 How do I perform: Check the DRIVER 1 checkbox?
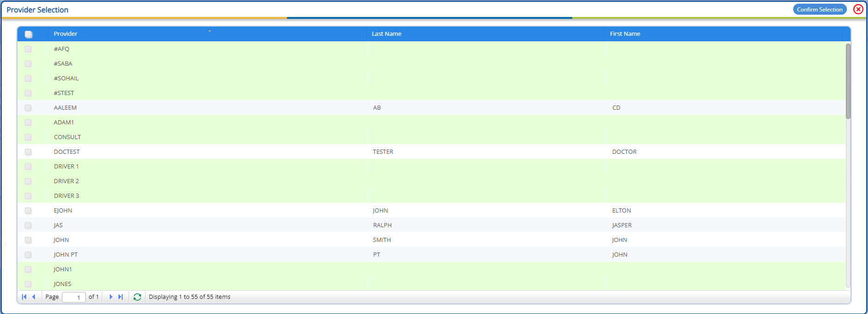28,167
